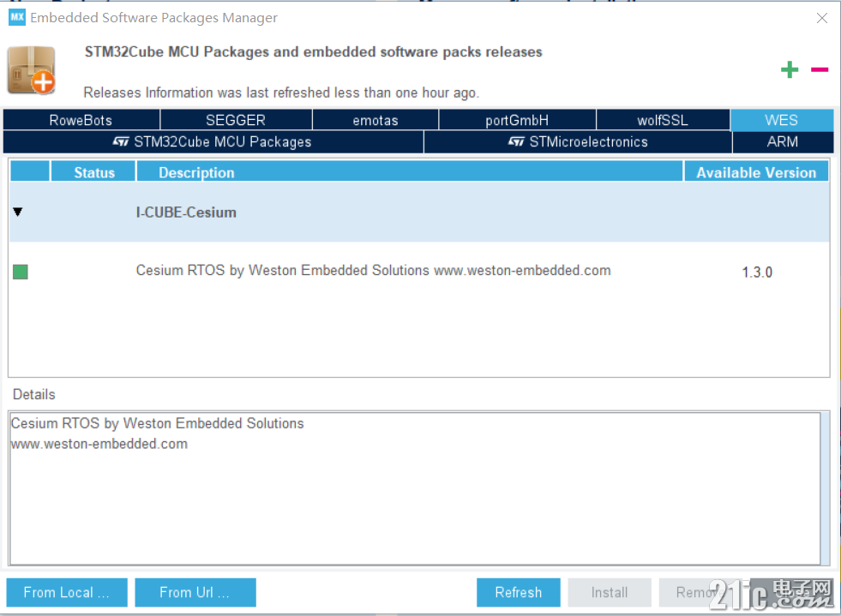Image resolution: width=841 pixels, height=616 pixels.
Task: Click the Status column header
Action: coord(93,172)
